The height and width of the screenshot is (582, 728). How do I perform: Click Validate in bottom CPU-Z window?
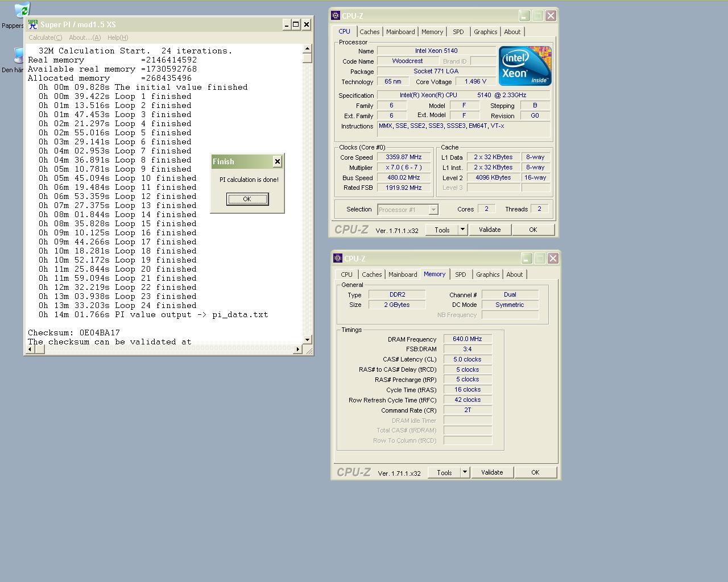(x=492, y=472)
